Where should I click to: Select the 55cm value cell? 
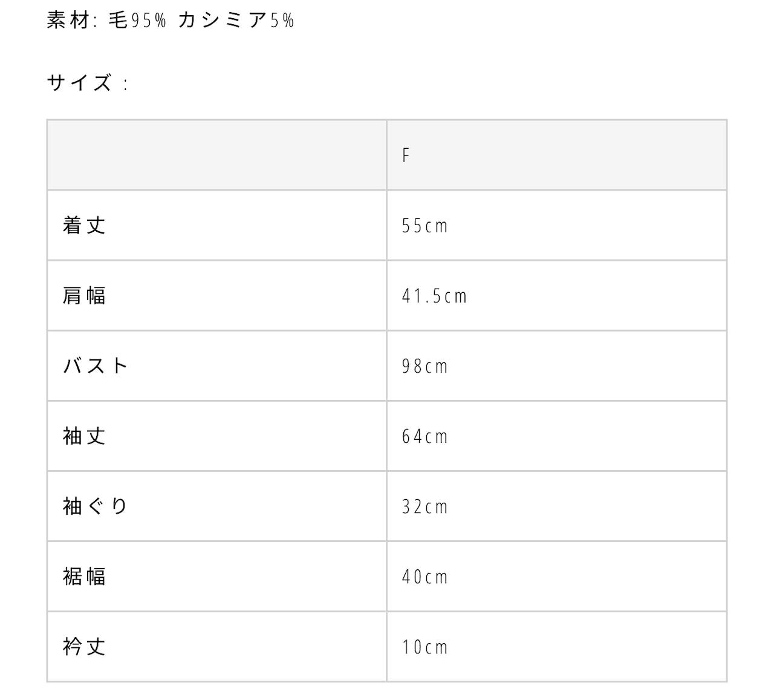click(x=424, y=226)
